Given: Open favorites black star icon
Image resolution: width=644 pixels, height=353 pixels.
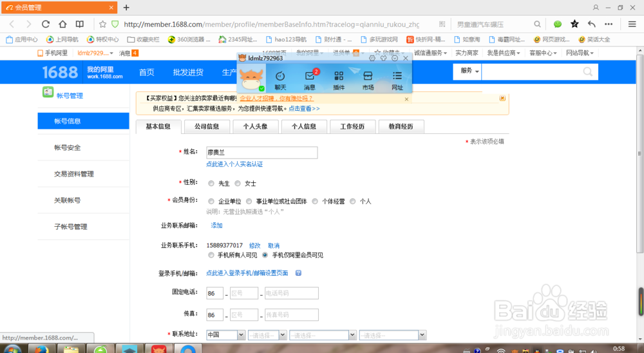Looking at the screenshot, I should coord(574,24).
